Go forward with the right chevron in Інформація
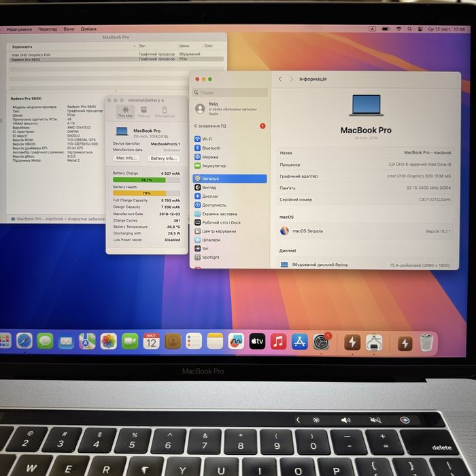This screenshot has width=476, height=476. pyautogui.click(x=292, y=79)
